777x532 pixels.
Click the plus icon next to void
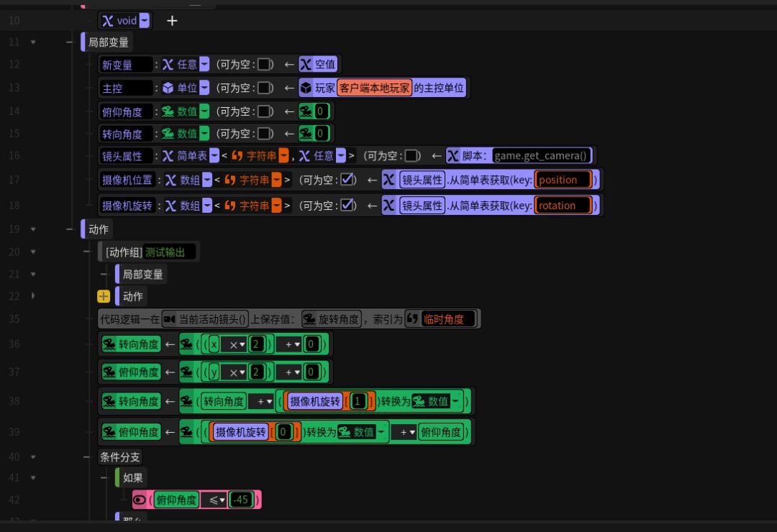[172, 21]
